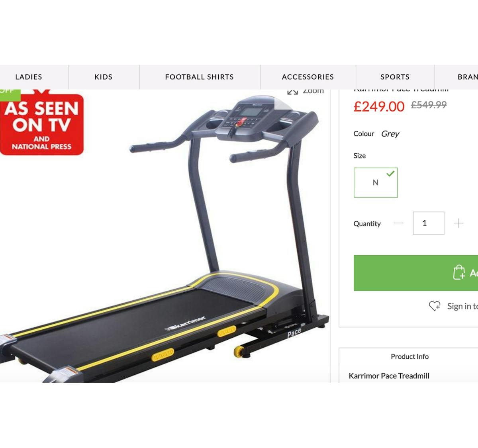This screenshot has width=478, height=448.
Task: Open the Accessories menu
Action: [x=308, y=77]
